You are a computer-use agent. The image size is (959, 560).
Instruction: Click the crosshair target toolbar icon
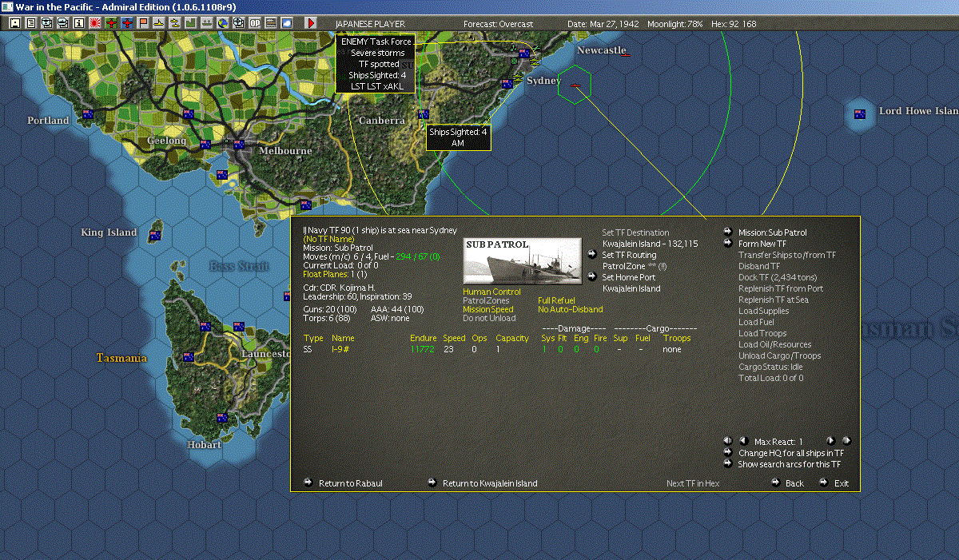click(x=238, y=23)
